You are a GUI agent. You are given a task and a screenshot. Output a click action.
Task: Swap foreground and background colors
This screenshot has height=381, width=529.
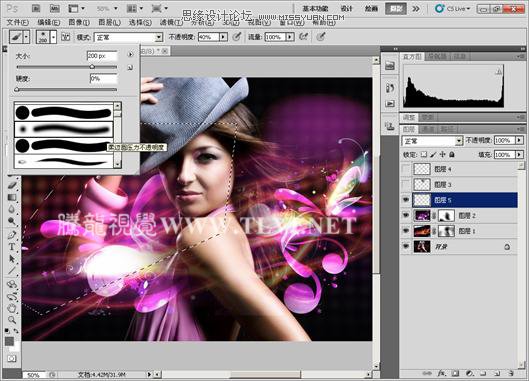point(16,331)
